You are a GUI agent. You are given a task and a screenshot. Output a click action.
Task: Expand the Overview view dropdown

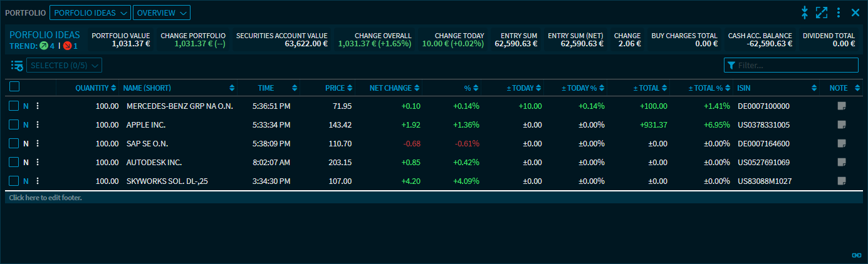click(x=162, y=13)
